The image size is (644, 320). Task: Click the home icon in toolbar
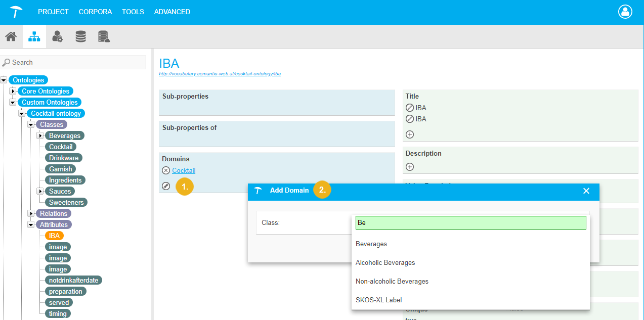pos(11,37)
